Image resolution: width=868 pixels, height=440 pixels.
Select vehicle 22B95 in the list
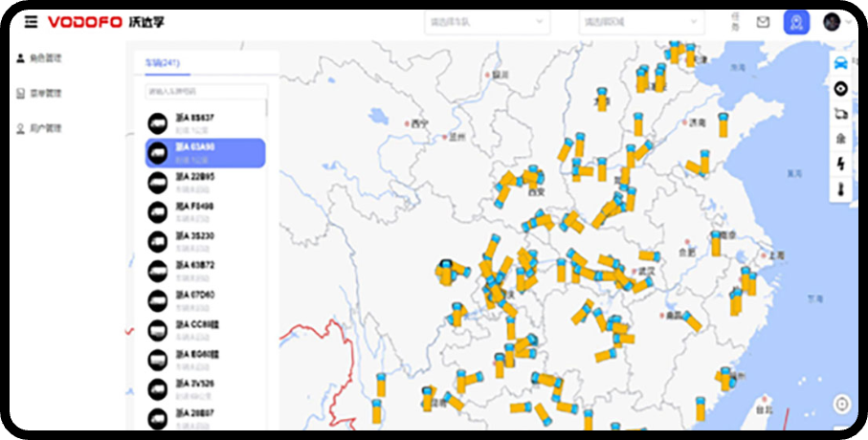[205, 182]
